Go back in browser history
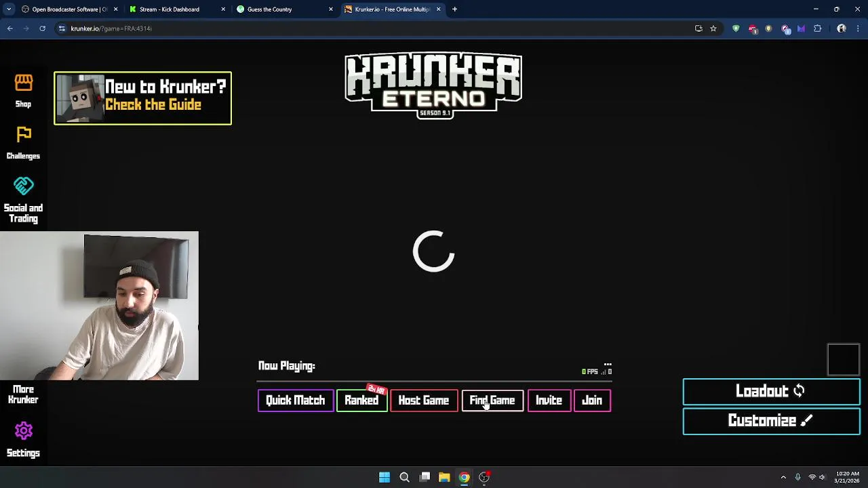The width and height of the screenshot is (868, 488). point(10,28)
